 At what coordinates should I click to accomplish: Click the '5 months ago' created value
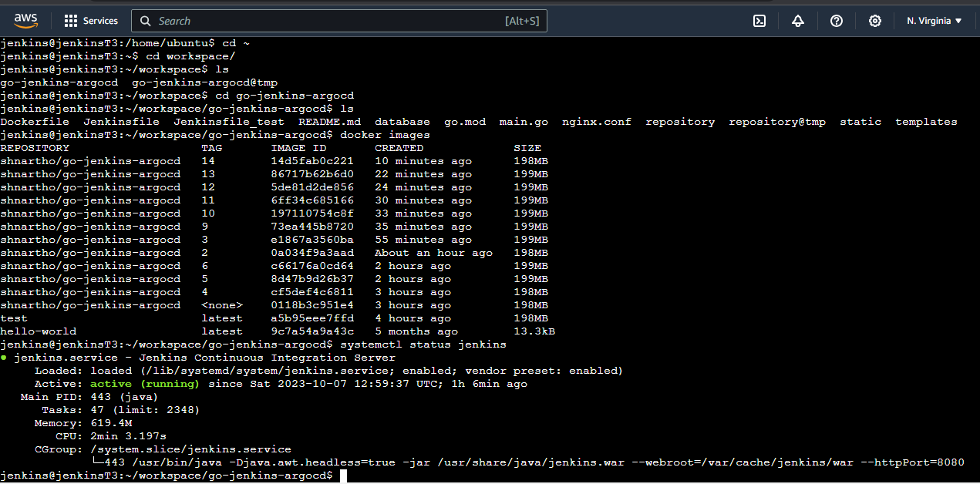[416, 331]
